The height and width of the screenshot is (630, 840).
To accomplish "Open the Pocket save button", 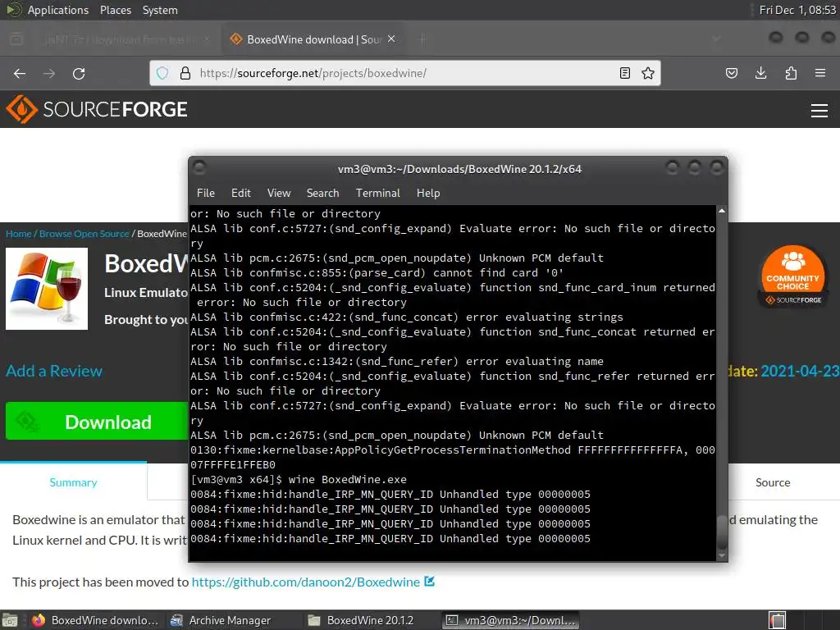I will 732,73.
